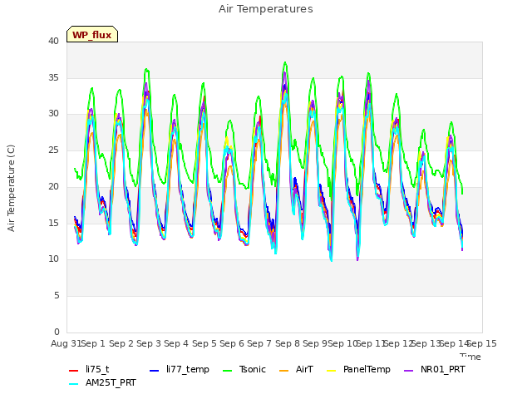
Task: Click the '30' y-axis tick label
Action: 53,114
